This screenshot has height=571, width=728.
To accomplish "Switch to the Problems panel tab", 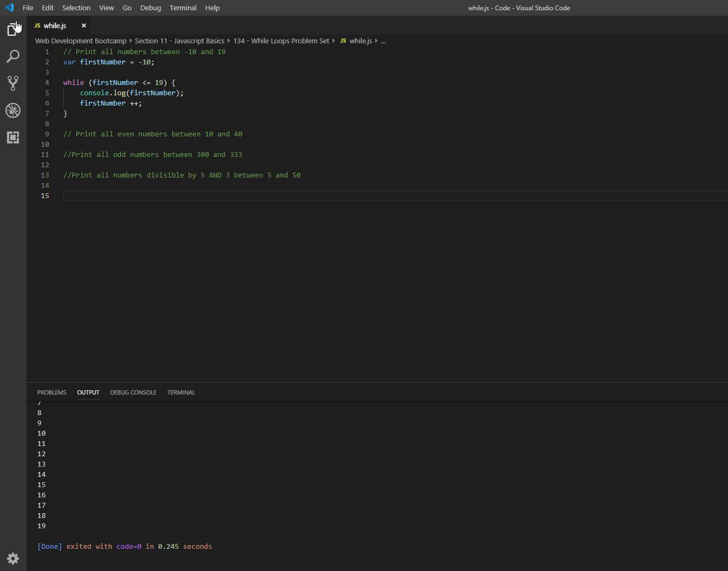I will [x=52, y=392].
